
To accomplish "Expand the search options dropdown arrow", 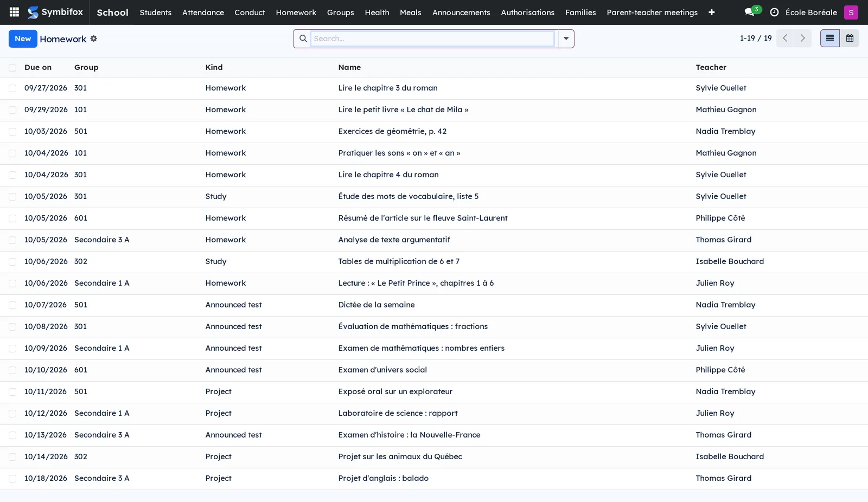I will tap(566, 38).
